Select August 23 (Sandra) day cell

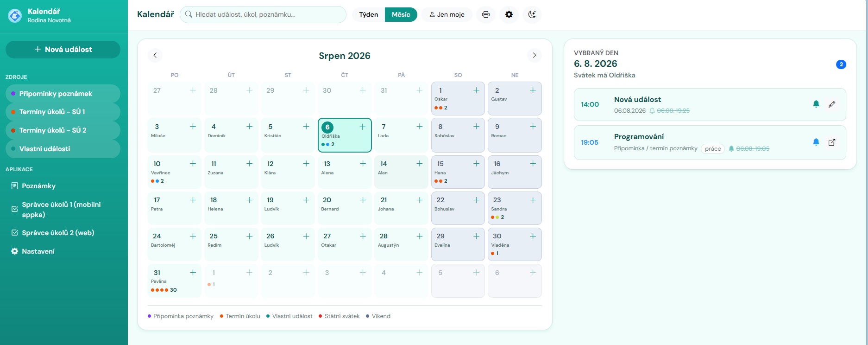coord(515,208)
